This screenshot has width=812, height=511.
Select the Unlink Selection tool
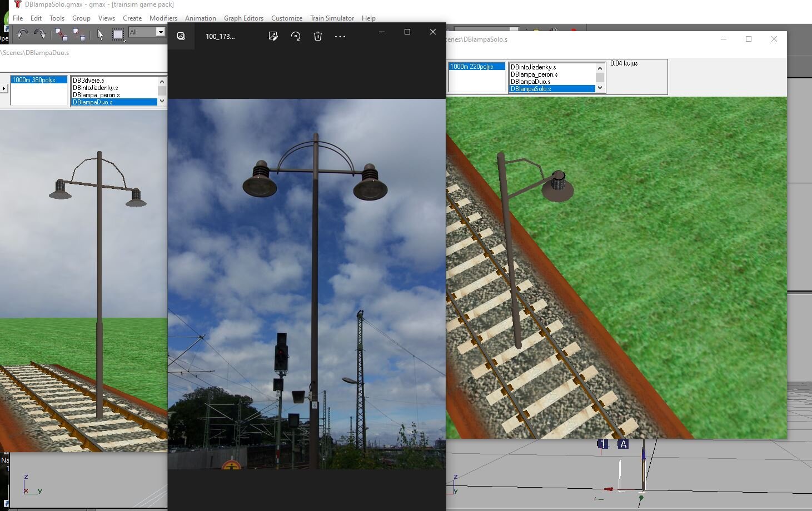[x=79, y=35]
